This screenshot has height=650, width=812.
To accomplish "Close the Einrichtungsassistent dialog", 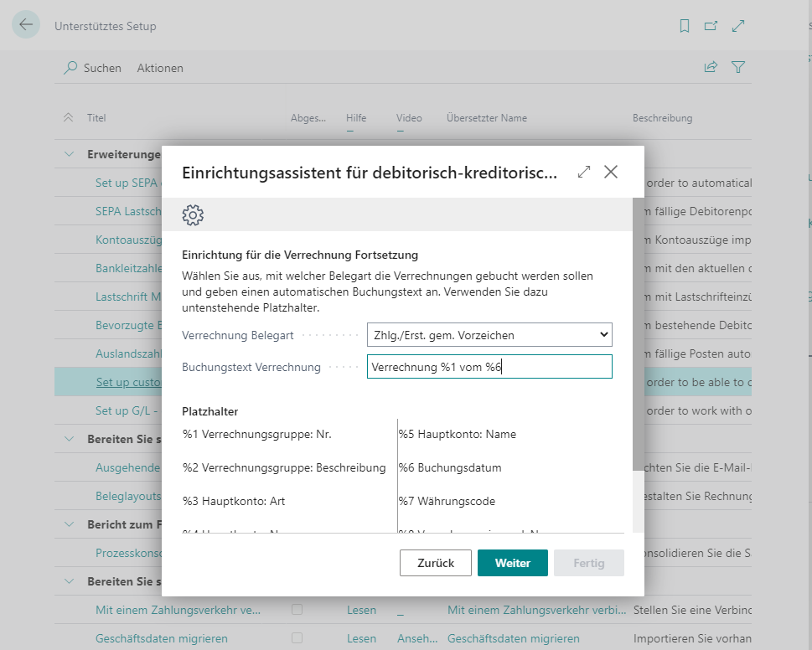I will tap(611, 172).
